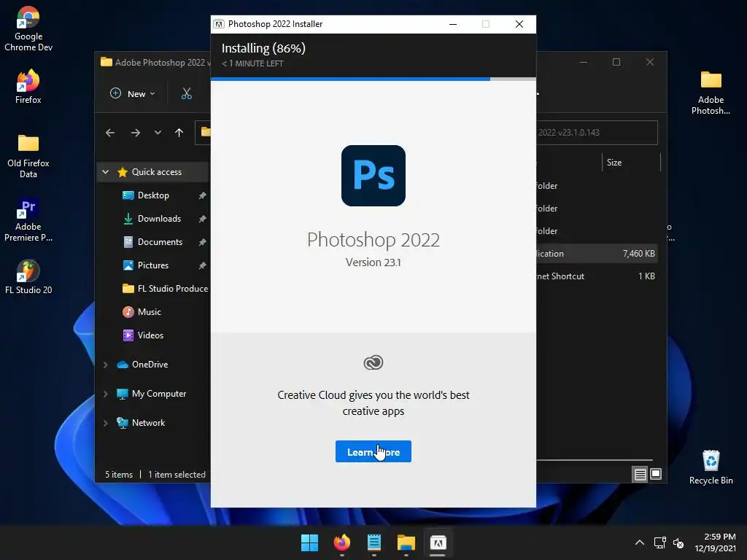Click the Cut scissors icon in Explorer
The height and width of the screenshot is (560, 747).
186,94
